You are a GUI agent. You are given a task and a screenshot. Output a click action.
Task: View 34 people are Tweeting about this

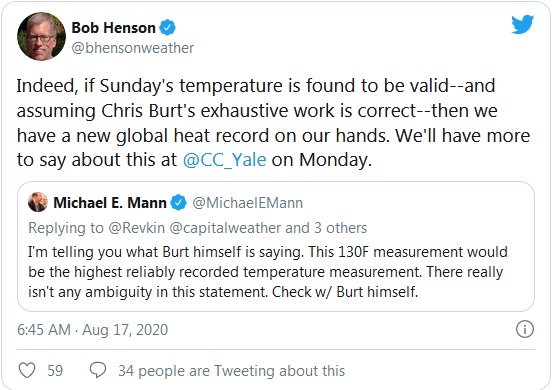[231, 371]
